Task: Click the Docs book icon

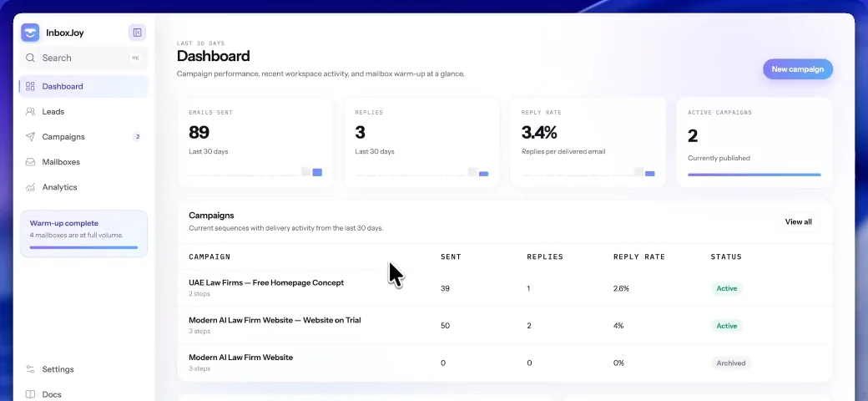Action: point(30,394)
